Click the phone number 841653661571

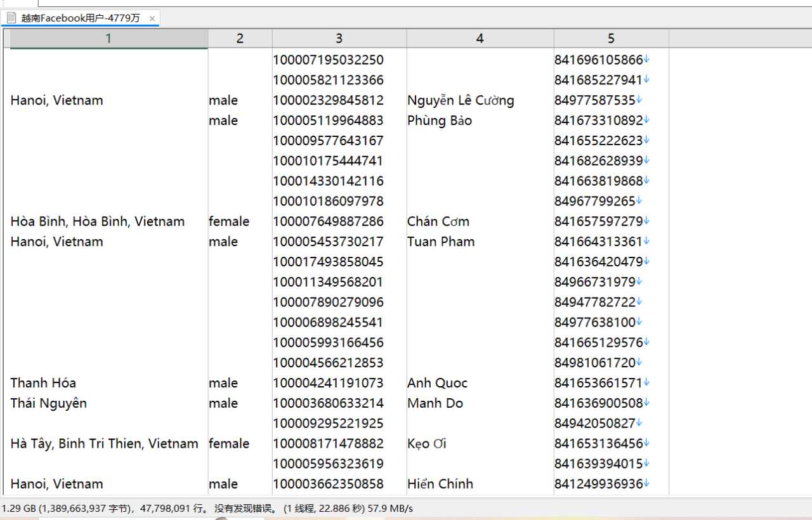599,383
